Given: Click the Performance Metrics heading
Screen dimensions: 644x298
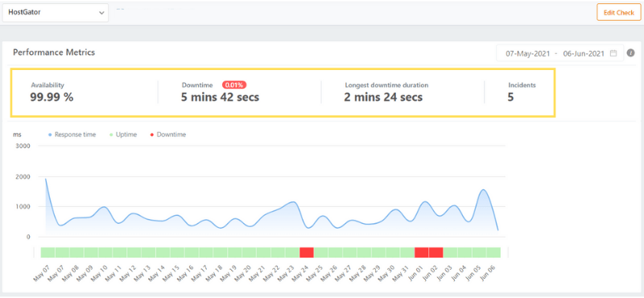Looking at the screenshot, I should [x=54, y=52].
